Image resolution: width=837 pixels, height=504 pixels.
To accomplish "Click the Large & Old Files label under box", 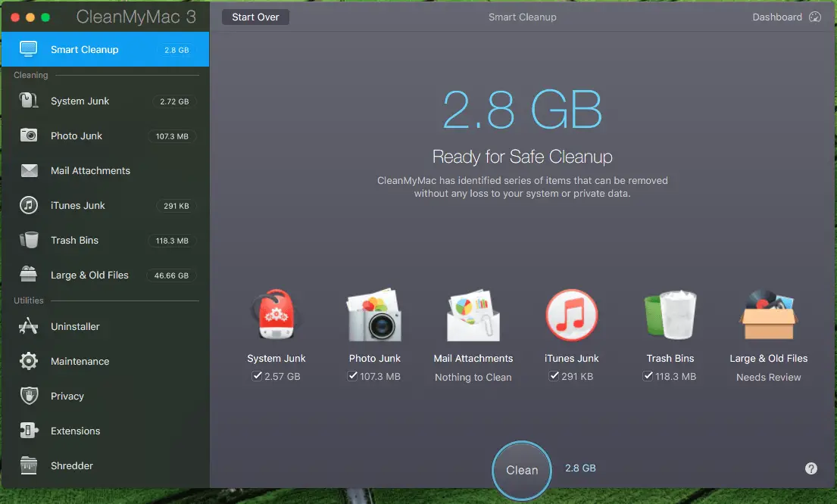I will [x=768, y=359].
